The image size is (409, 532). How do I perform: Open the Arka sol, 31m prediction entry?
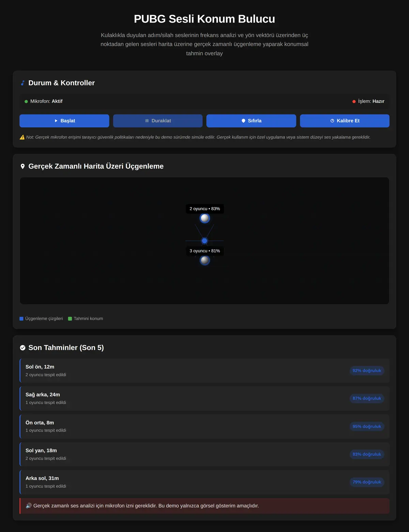click(x=204, y=482)
